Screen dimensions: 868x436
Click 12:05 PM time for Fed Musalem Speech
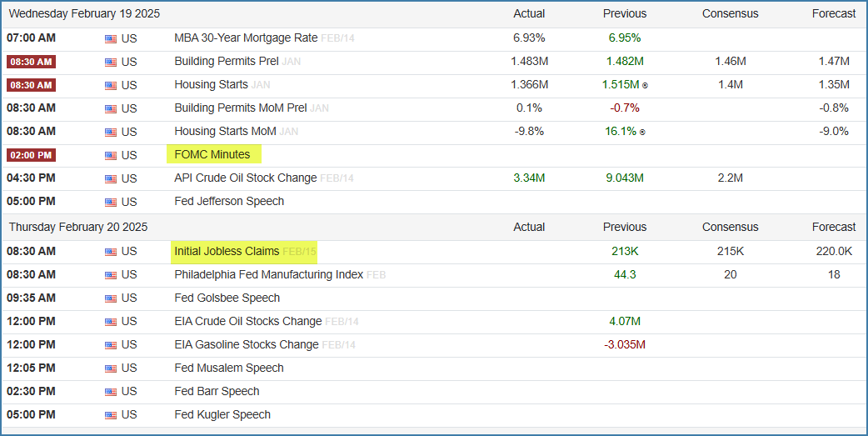[31, 368]
